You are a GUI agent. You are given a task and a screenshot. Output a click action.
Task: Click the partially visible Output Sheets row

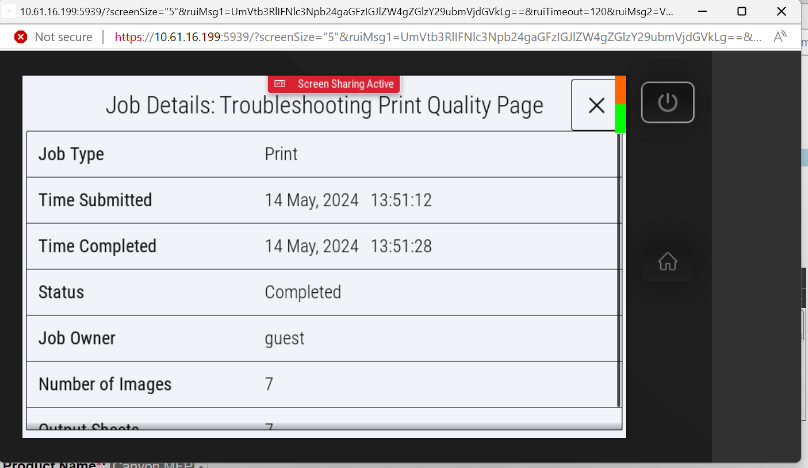[x=322, y=426]
